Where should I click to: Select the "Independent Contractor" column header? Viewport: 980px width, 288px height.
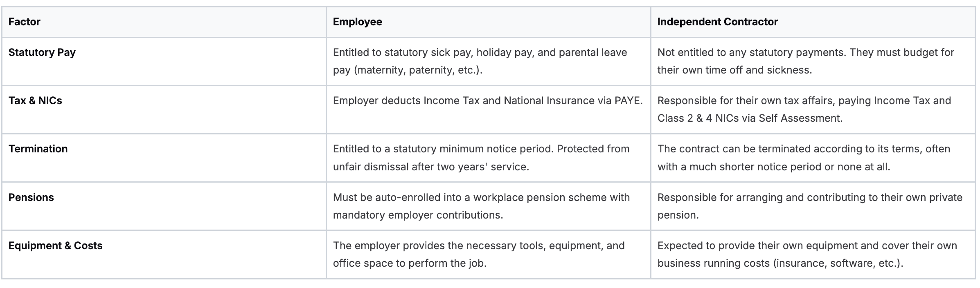click(717, 22)
